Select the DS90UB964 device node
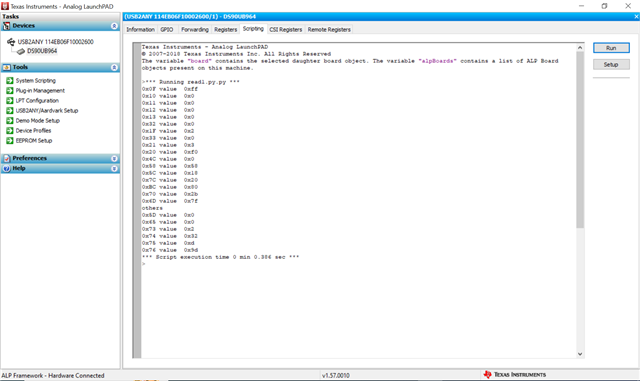640x381 pixels. 42,51
